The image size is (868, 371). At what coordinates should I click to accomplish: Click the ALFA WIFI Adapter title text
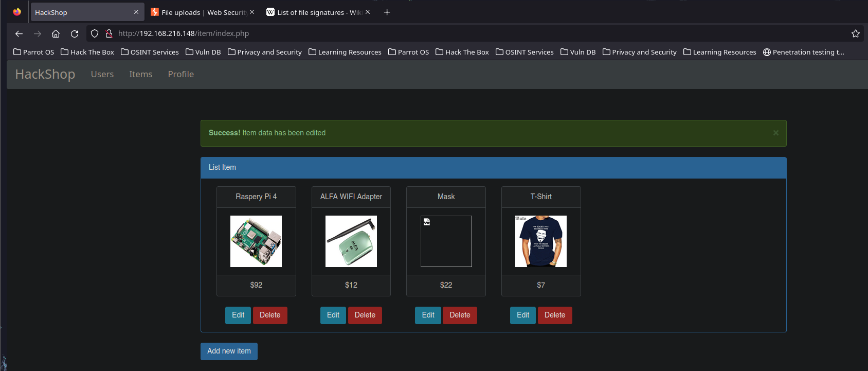[x=351, y=197]
